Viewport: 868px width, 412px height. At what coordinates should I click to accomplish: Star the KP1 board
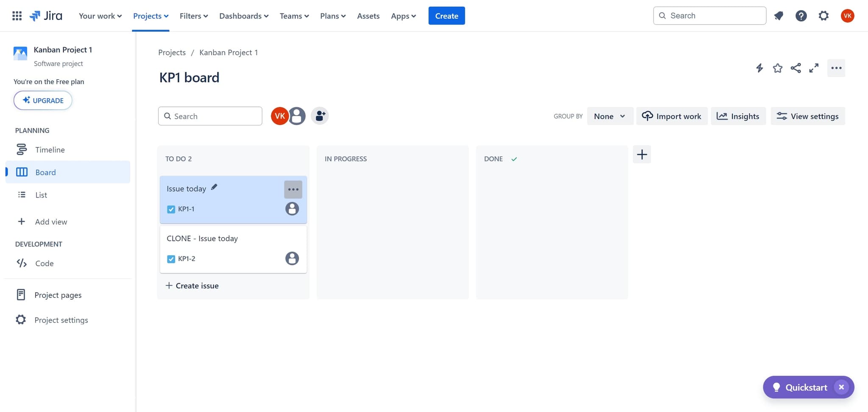point(777,68)
